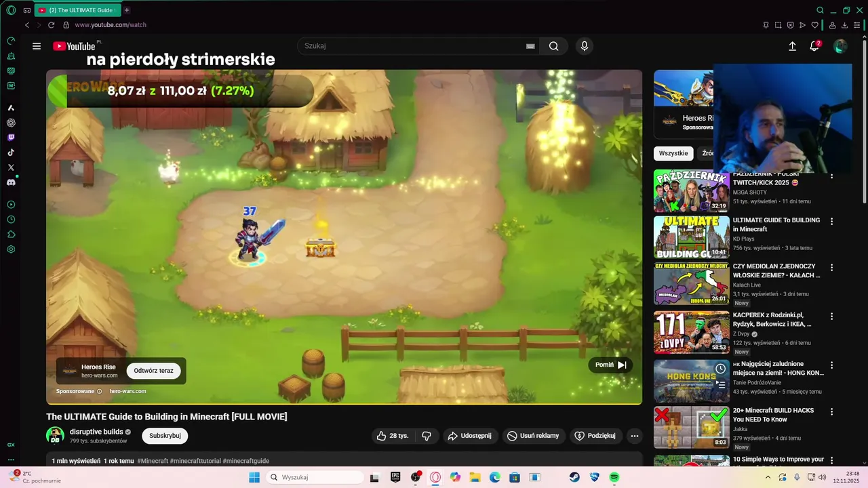
Task: Click Subskrybuj to subscribe
Action: (x=165, y=436)
